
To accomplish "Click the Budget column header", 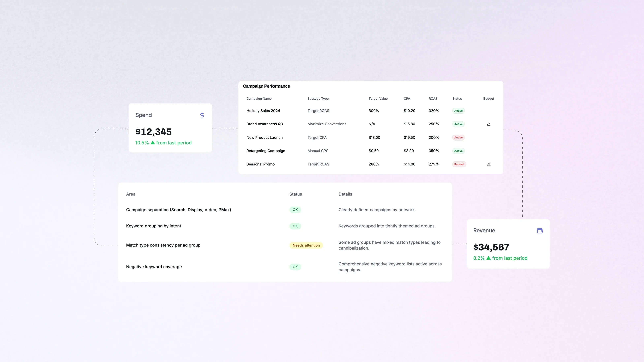I will tap(488, 98).
